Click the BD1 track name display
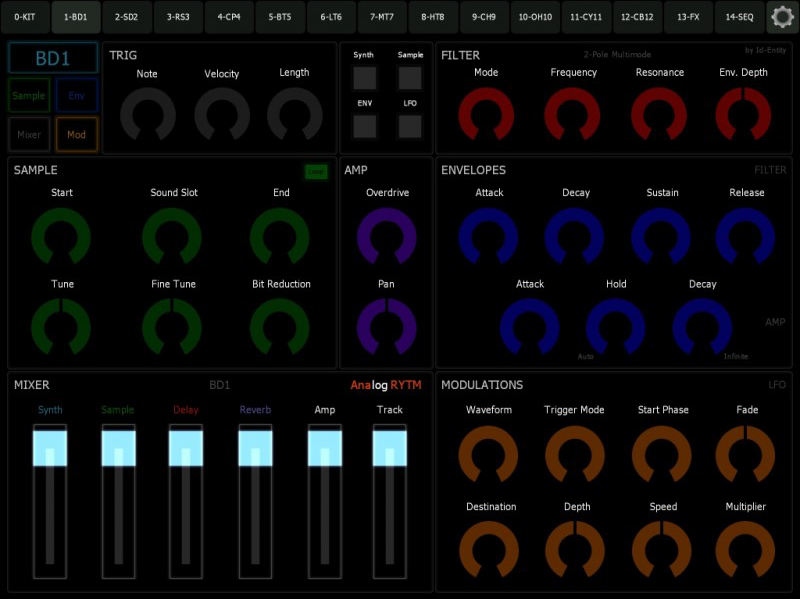800x599 pixels. (53, 57)
